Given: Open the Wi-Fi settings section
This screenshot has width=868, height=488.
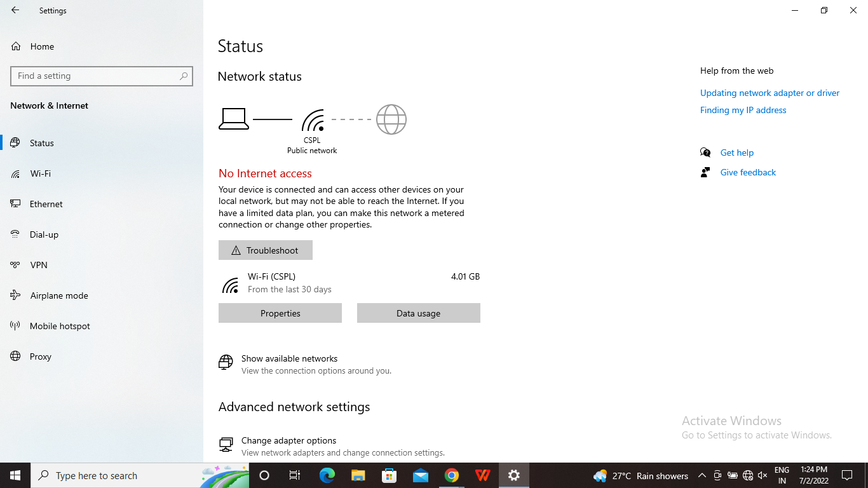Looking at the screenshot, I should (102, 173).
